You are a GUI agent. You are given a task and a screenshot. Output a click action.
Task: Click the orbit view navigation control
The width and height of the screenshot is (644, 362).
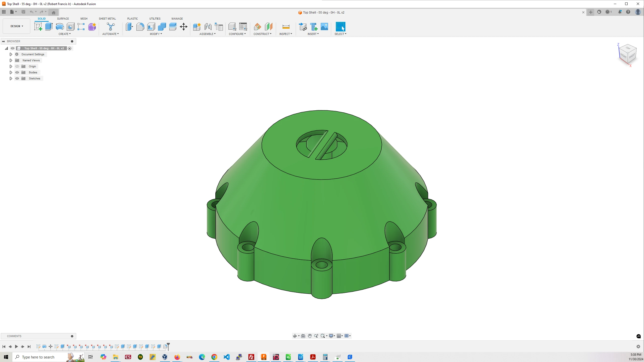click(x=295, y=336)
